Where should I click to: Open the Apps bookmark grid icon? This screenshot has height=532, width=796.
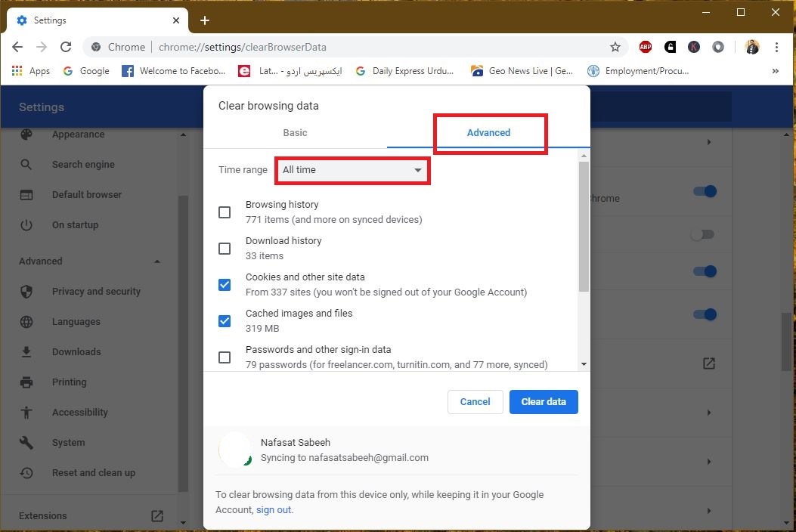point(17,71)
